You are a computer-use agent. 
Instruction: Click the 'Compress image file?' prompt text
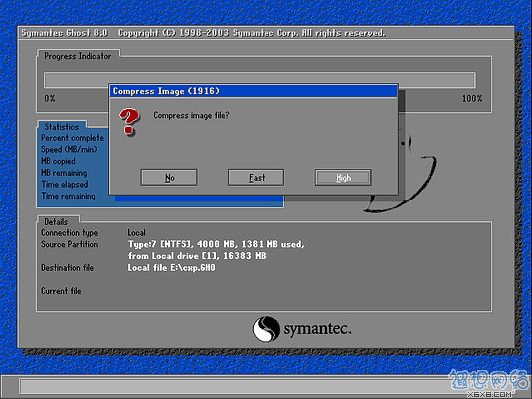(x=191, y=115)
